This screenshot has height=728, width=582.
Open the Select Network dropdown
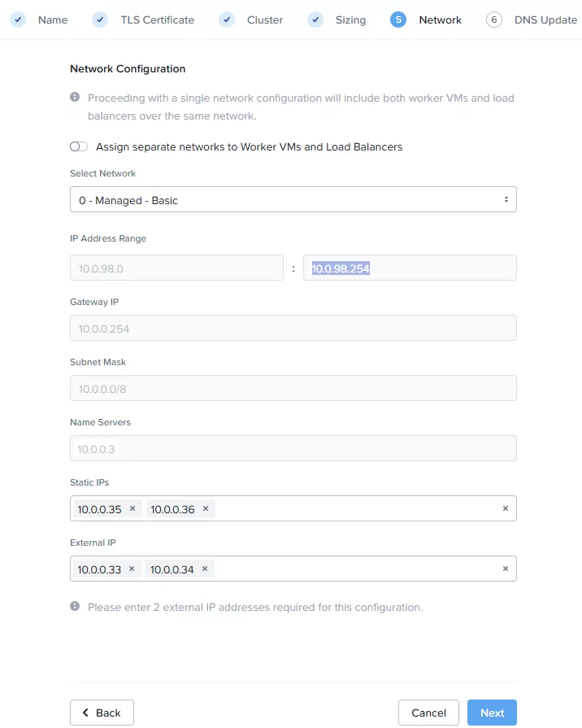(x=293, y=199)
